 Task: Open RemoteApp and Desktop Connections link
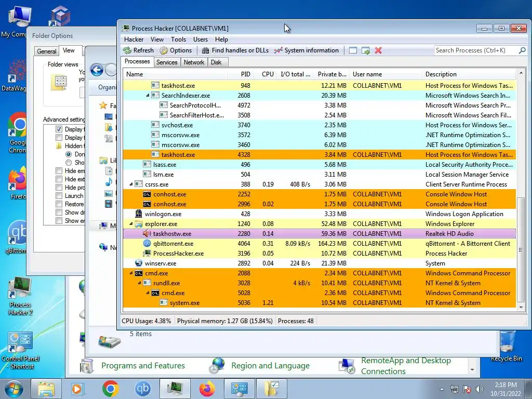point(406,366)
